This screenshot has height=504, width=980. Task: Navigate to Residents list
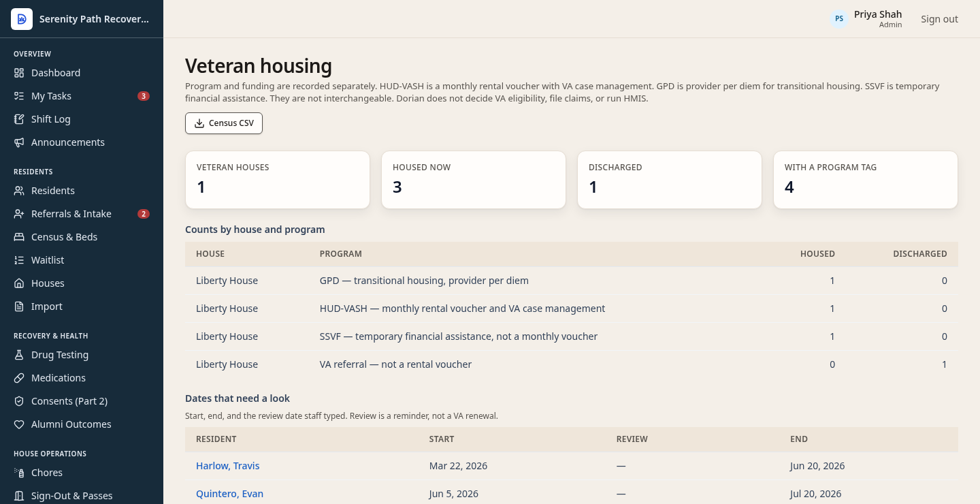tap(82, 191)
